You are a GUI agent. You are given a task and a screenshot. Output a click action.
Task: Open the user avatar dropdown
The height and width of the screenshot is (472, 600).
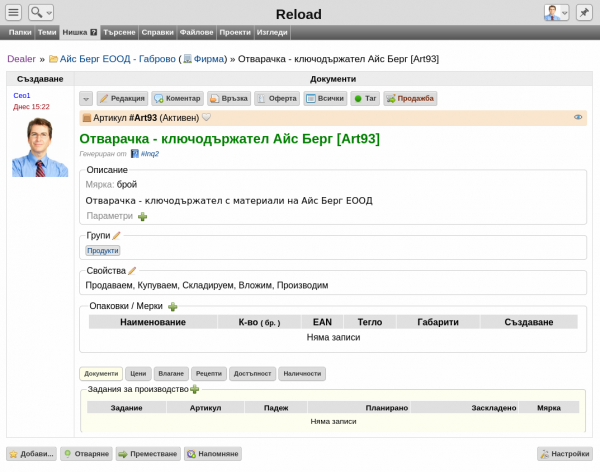pos(556,13)
